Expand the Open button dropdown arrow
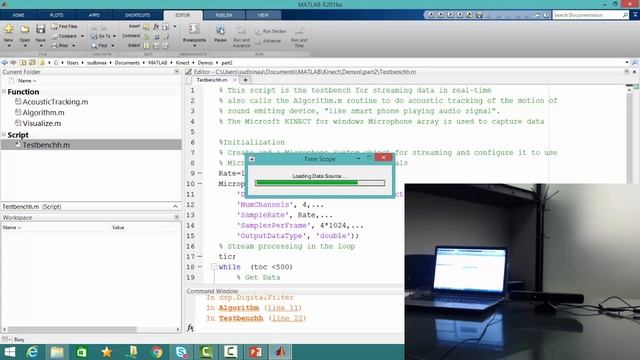The width and height of the screenshot is (640, 360). [24, 45]
